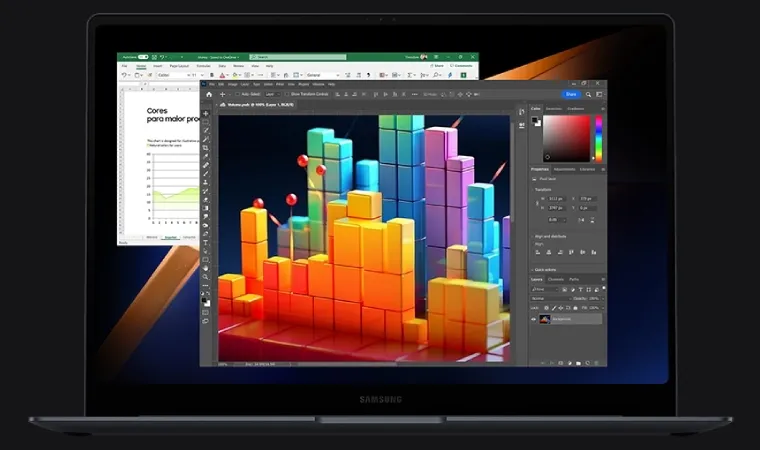The image size is (760, 450).
Task: Check Show Transform Controls in Photoshop
Action: (x=287, y=95)
